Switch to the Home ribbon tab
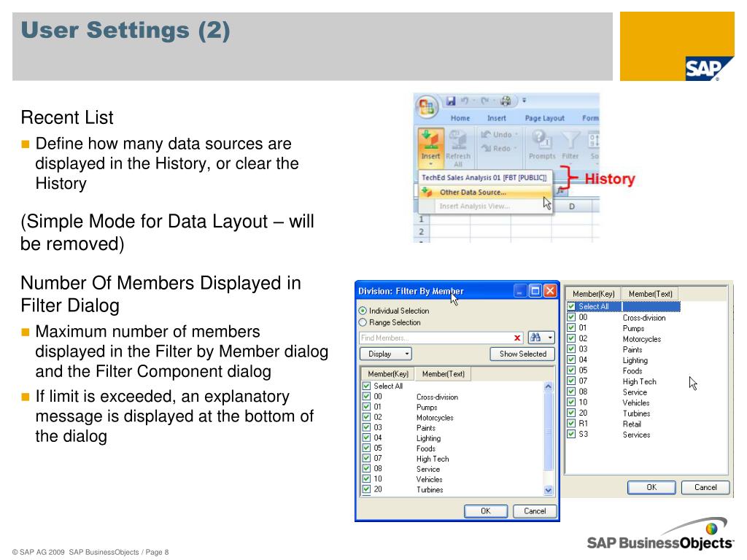This screenshot has width=747, height=560. pyautogui.click(x=460, y=118)
